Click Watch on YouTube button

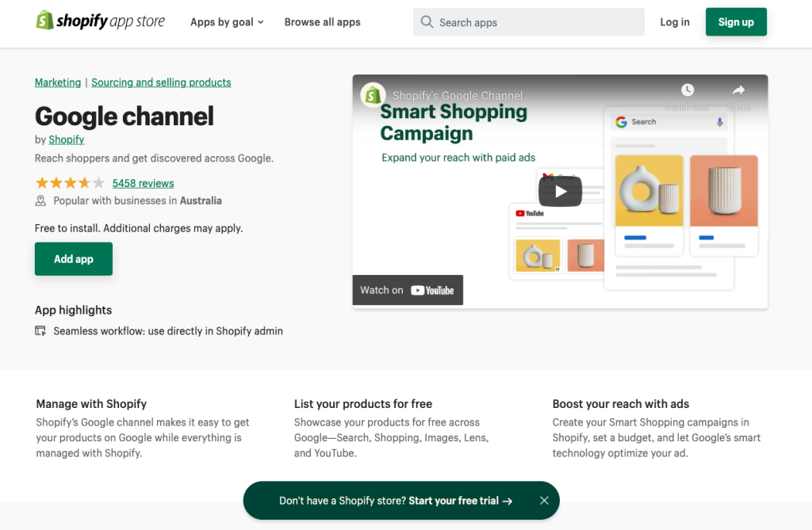pos(408,290)
